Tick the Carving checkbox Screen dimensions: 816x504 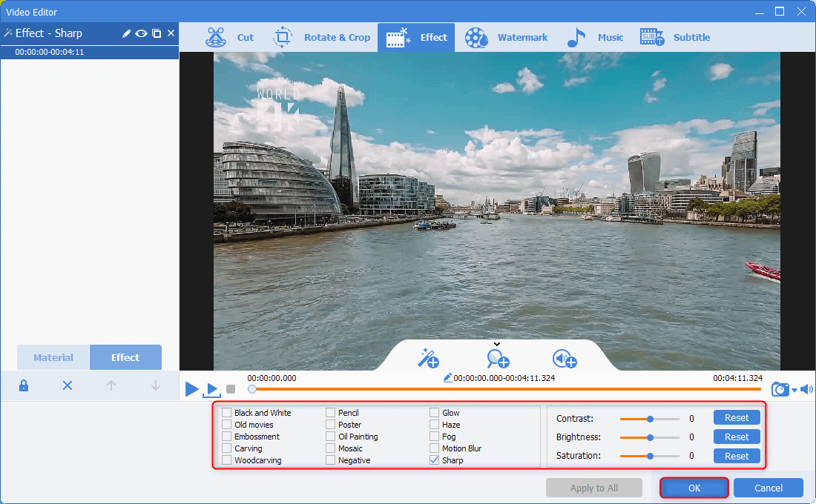[x=227, y=448]
